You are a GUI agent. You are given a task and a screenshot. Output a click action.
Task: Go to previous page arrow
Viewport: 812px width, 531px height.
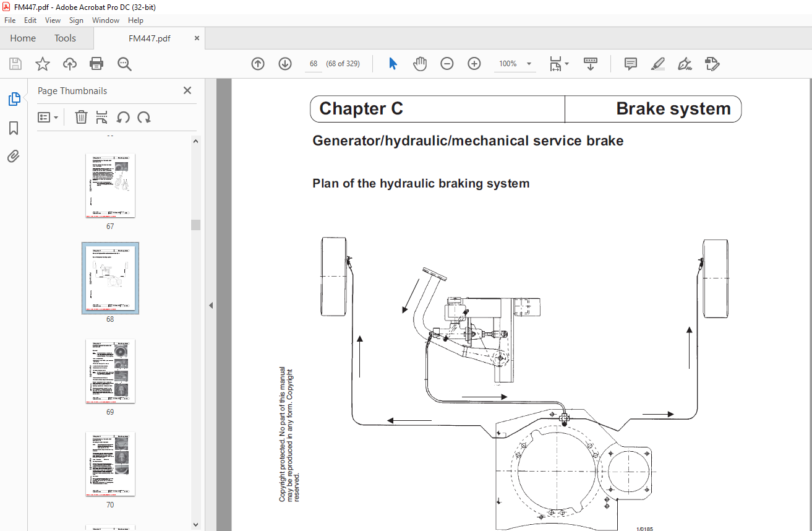[x=258, y=64]
